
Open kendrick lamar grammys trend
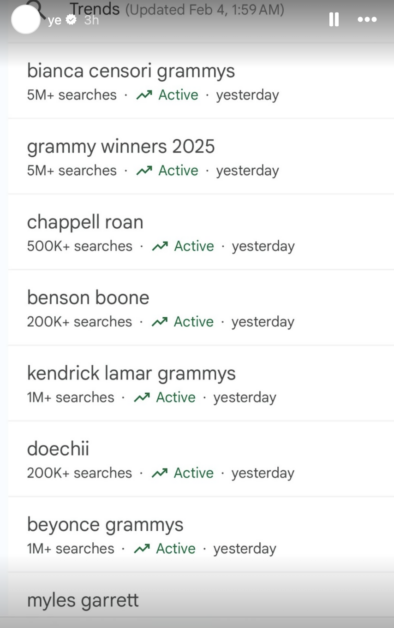tap(201, 384)
